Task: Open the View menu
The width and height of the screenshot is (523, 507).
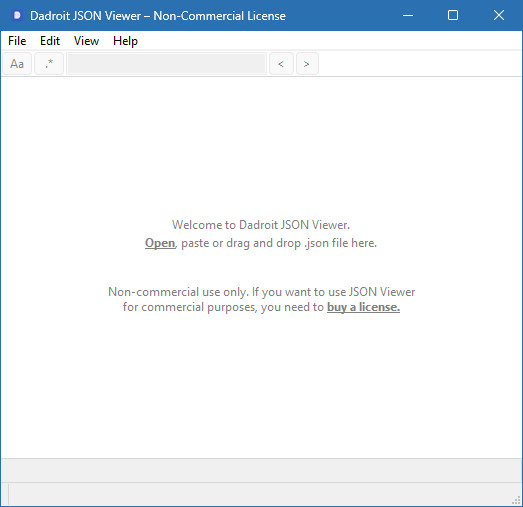Action: [x=86, y=41]
